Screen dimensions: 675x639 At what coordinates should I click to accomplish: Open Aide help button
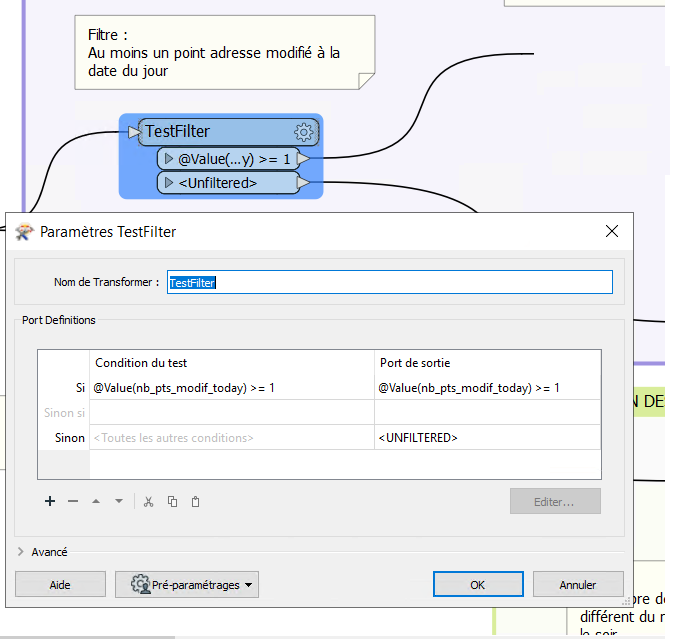60,584
